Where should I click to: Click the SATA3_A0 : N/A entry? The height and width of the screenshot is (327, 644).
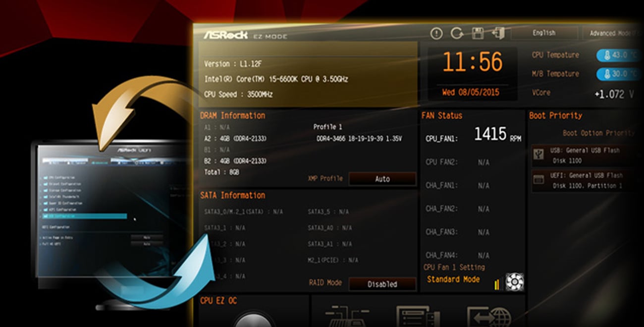coord(329,228)
